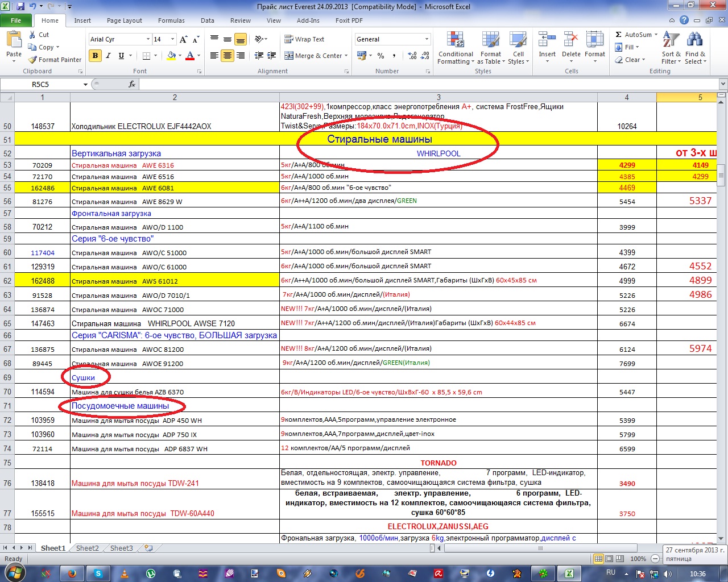Open the font size dropdown showing 14
Viewport: 728px width, 582px height.
172,39
